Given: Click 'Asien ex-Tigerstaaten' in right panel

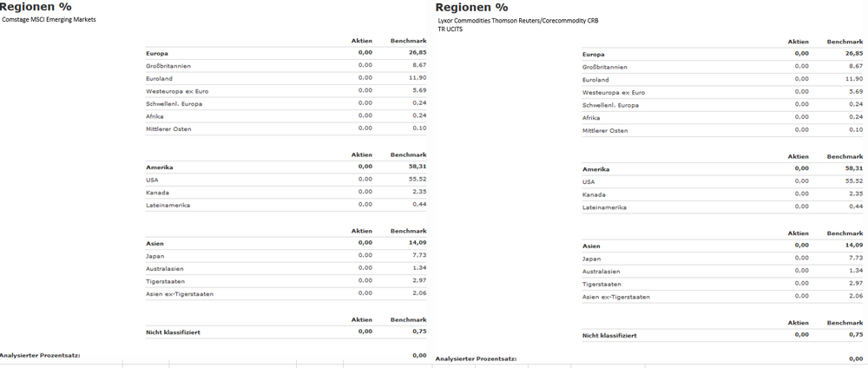Looking at the screenshot, I should coord(616,297).
